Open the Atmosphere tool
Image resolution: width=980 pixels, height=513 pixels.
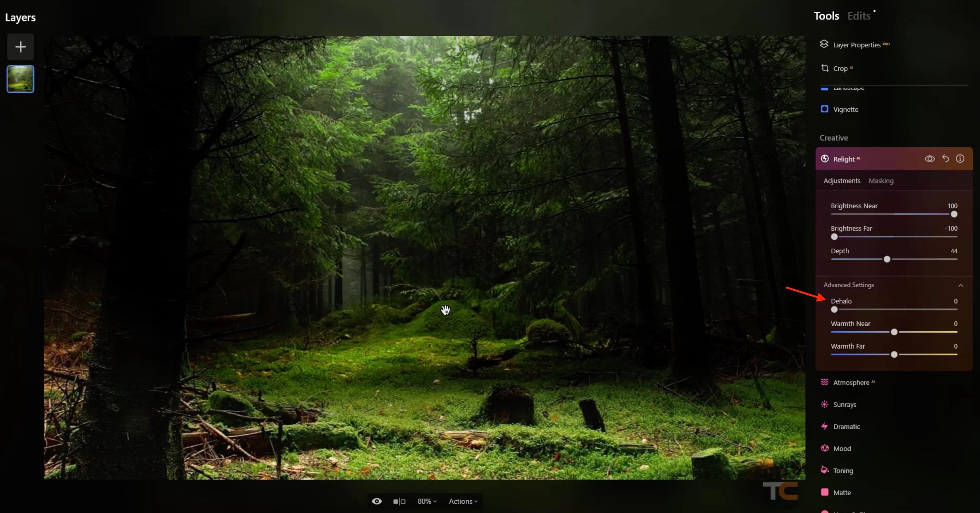[x=851, y=383]
